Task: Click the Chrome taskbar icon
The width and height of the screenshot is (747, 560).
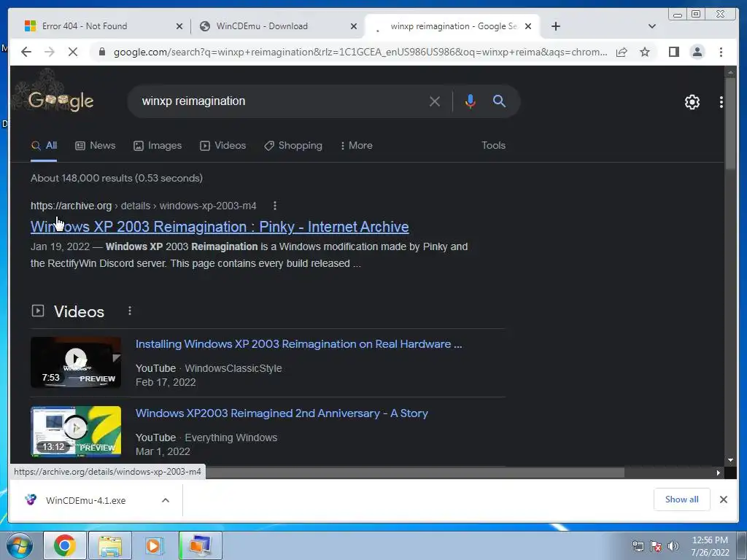Action: click(65, 545)
